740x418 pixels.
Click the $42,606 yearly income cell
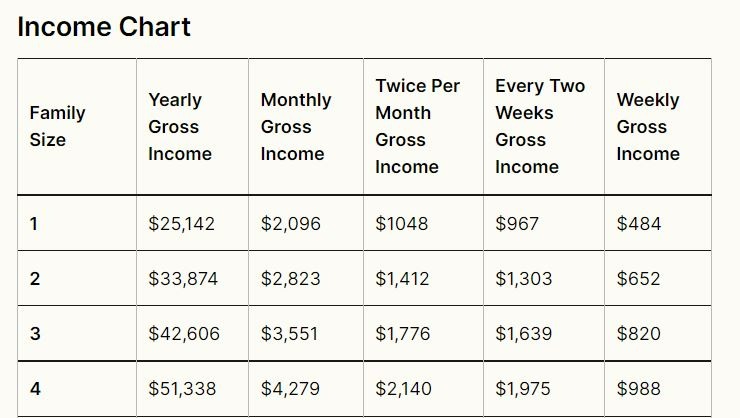click(184, 334)
